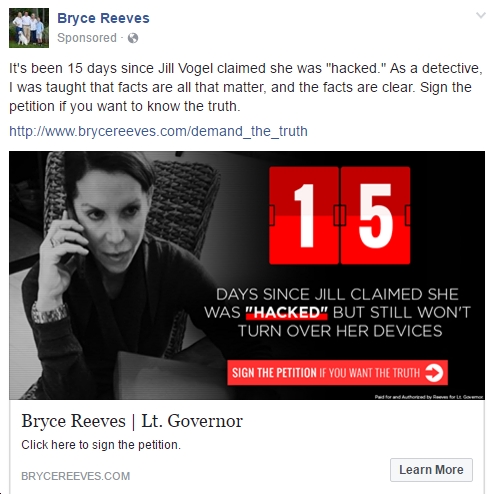This screenshot has width=490, height=494.
Task: Click the Sponsored label
Action: [87, 38]
